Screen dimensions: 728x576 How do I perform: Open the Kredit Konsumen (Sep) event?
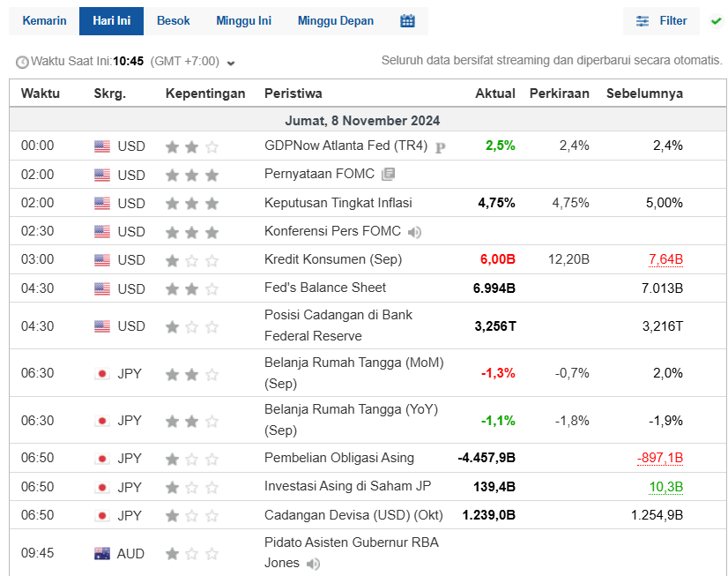326,259
